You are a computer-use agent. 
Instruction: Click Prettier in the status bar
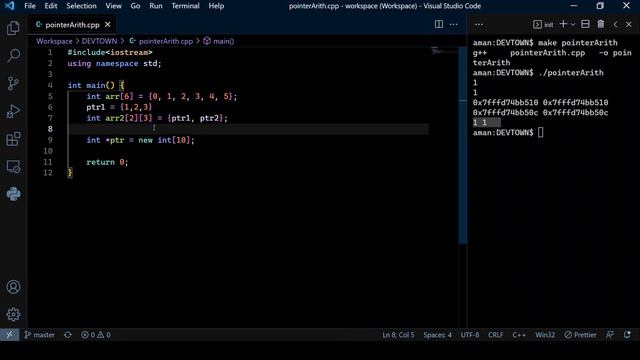click(x=580, y=335)
